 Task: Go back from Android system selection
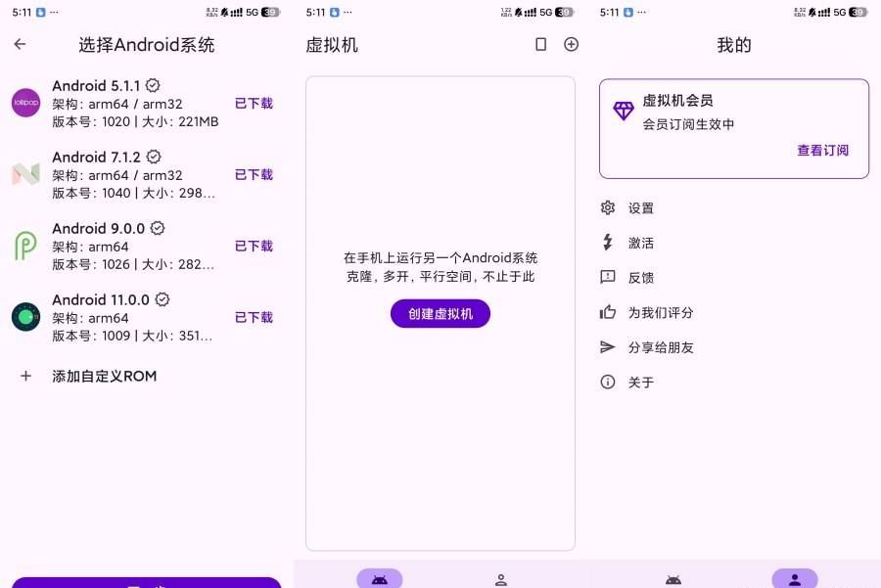click(21, 44)
